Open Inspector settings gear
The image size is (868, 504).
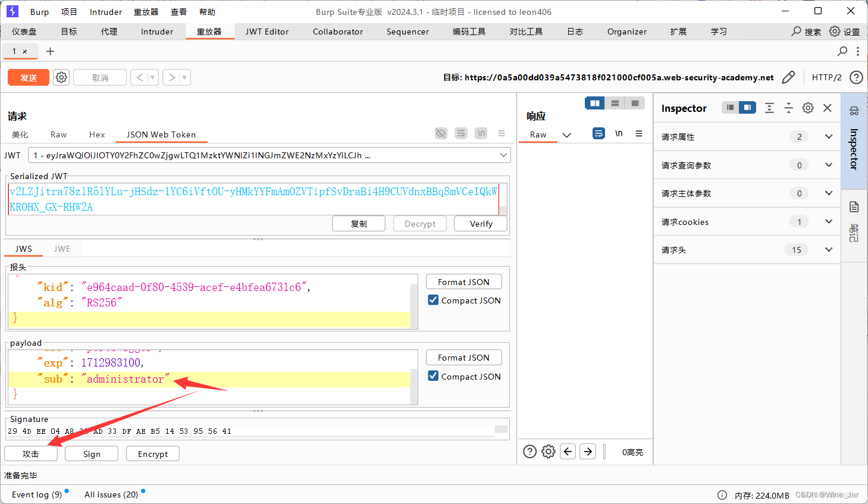[x=808, y=108]
